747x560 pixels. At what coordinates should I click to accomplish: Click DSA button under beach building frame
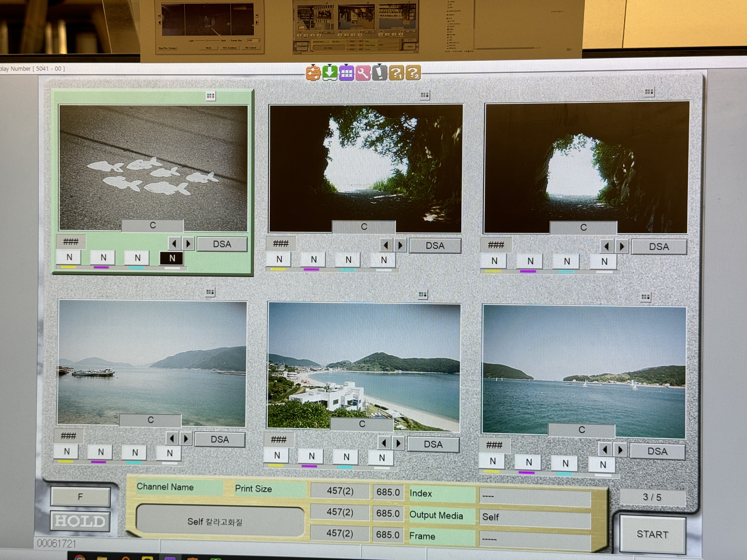[x=433, y=444]
